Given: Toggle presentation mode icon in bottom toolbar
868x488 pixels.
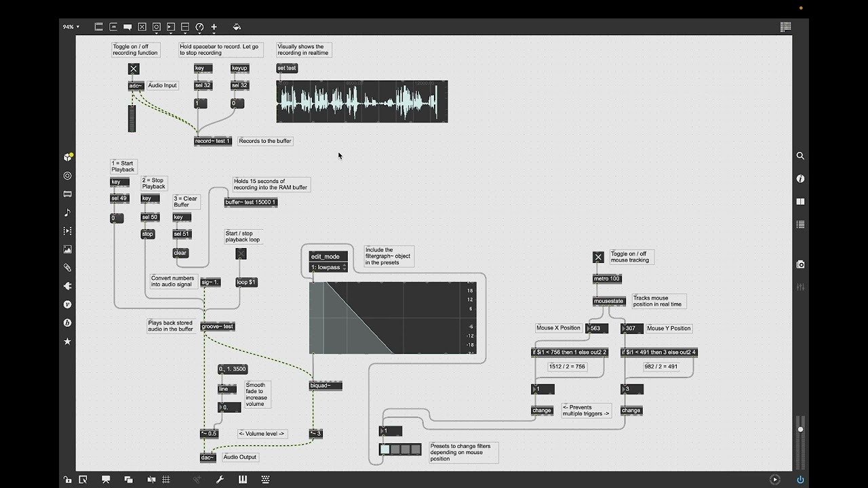Looking at the screenshot, I should [106, 479].
